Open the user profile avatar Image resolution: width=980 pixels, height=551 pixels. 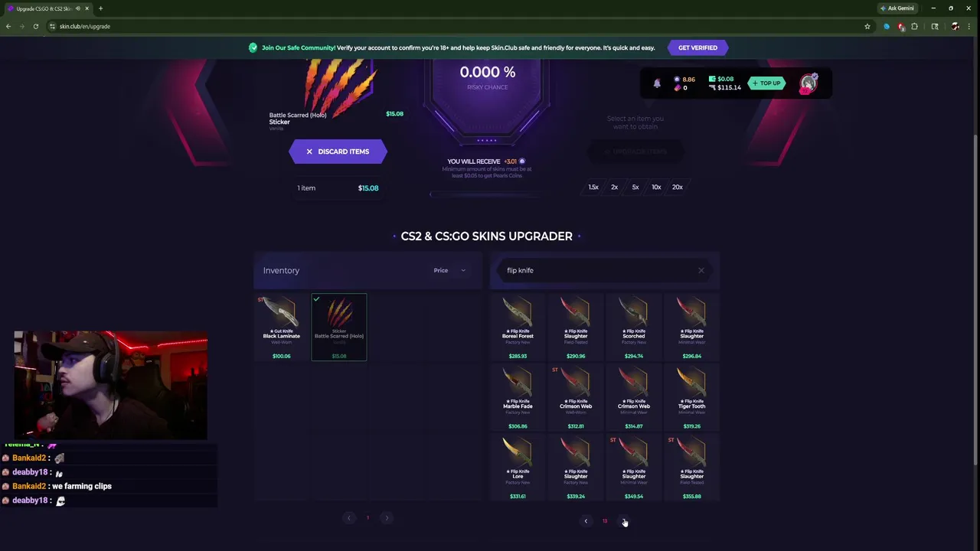point(808,83)
